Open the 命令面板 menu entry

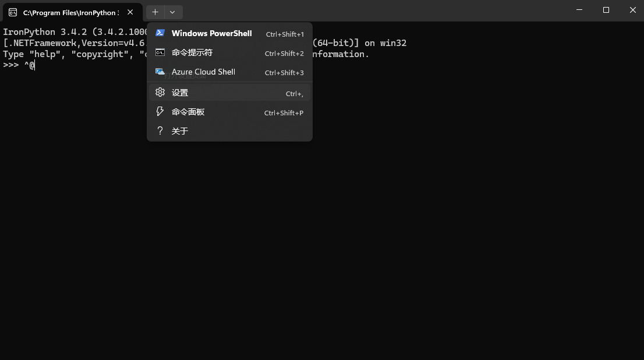[188, 112]
